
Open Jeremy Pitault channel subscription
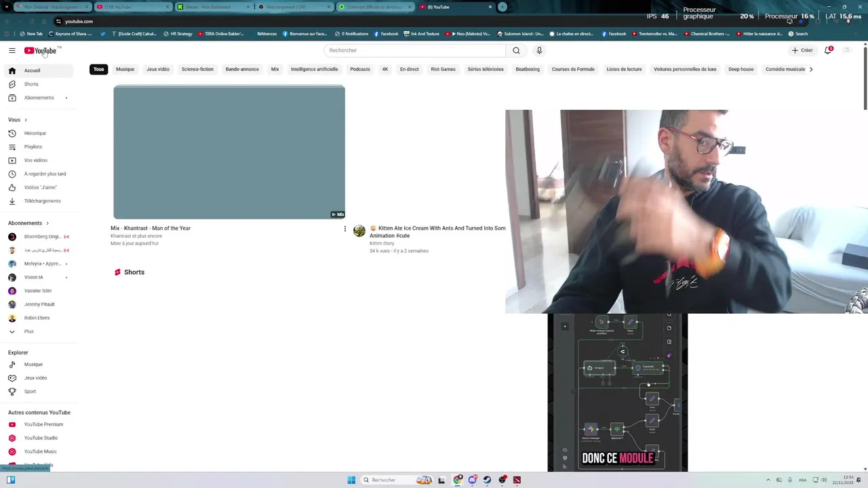click(41, 304)
